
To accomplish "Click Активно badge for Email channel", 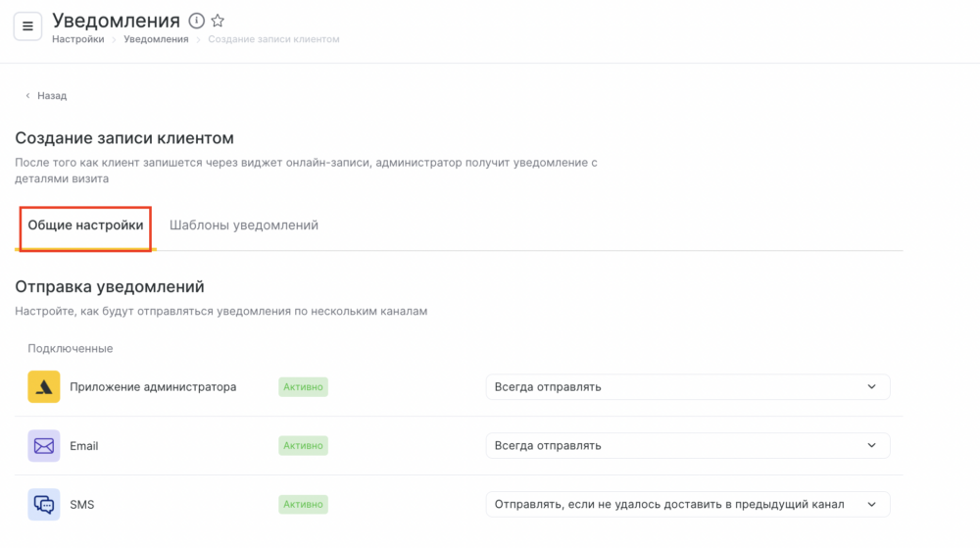I will point(303,445).
